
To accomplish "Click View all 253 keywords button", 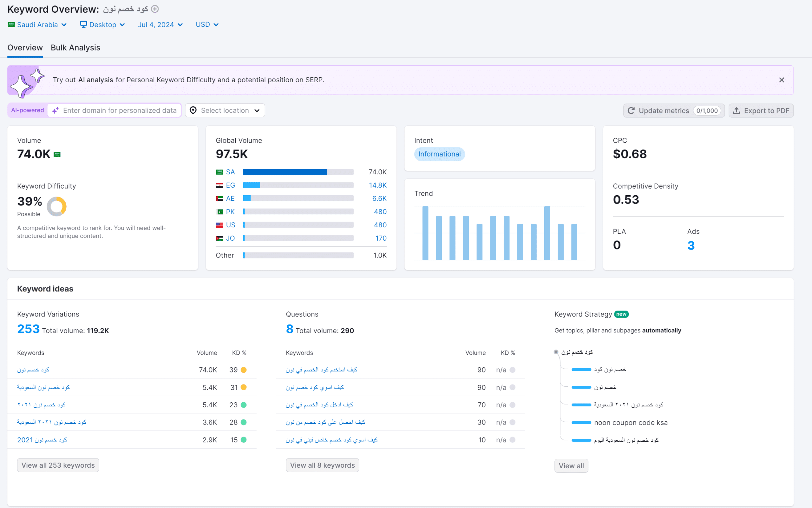I will pyautogui.click(x=58, y=465).
